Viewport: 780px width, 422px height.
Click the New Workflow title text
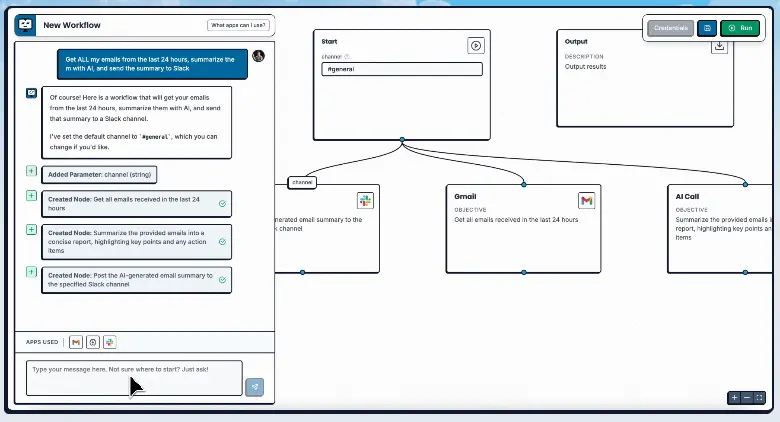72,25
